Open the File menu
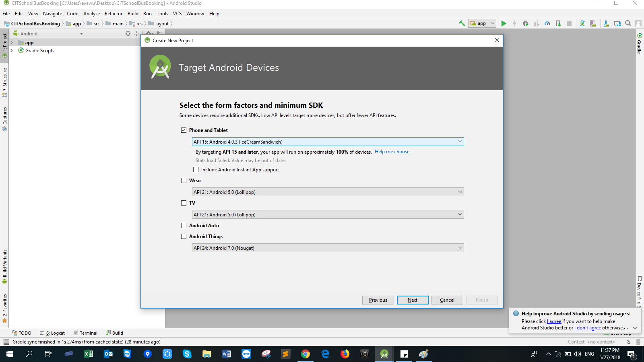This screenshot has width=644, height=362. (x=6, y=14)
